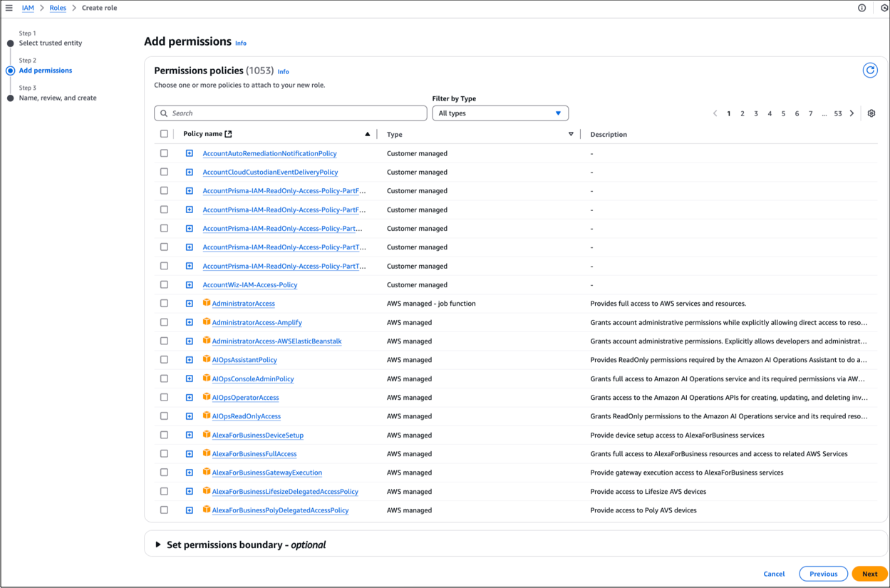
Task: Click the Cancel link
Action: [x=774, y=574]
